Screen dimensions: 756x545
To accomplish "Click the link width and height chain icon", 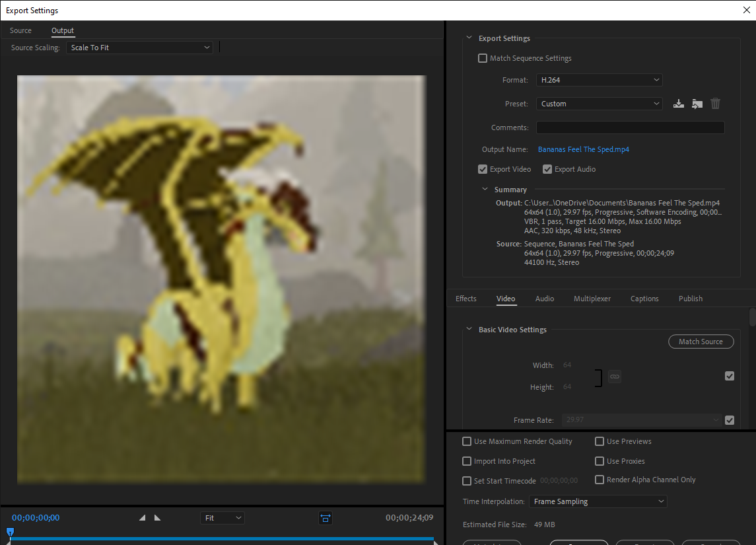I will tap(614, 376).
